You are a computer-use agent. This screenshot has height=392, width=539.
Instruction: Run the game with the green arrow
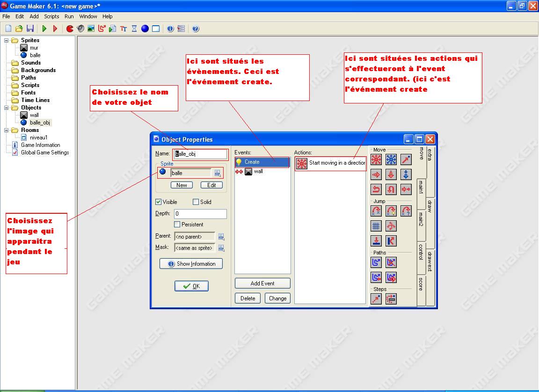pos(44,29)
